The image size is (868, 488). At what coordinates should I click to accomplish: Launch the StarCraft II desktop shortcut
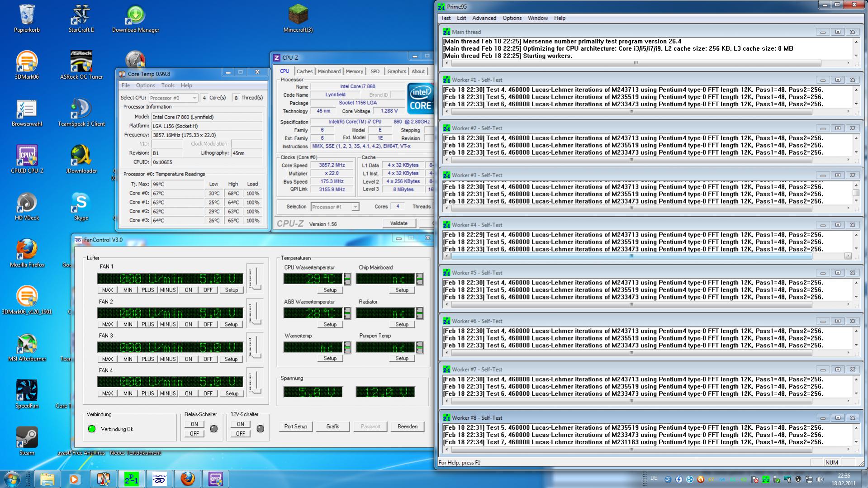point(81,19)
